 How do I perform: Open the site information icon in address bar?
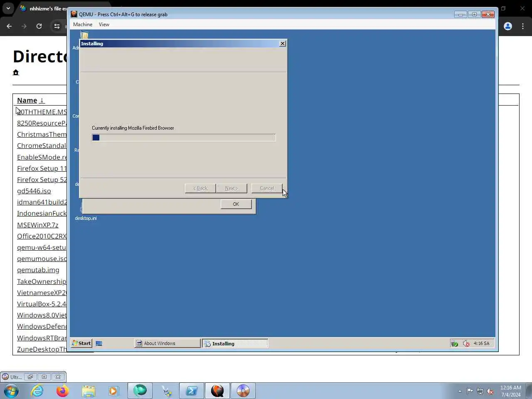57,26
